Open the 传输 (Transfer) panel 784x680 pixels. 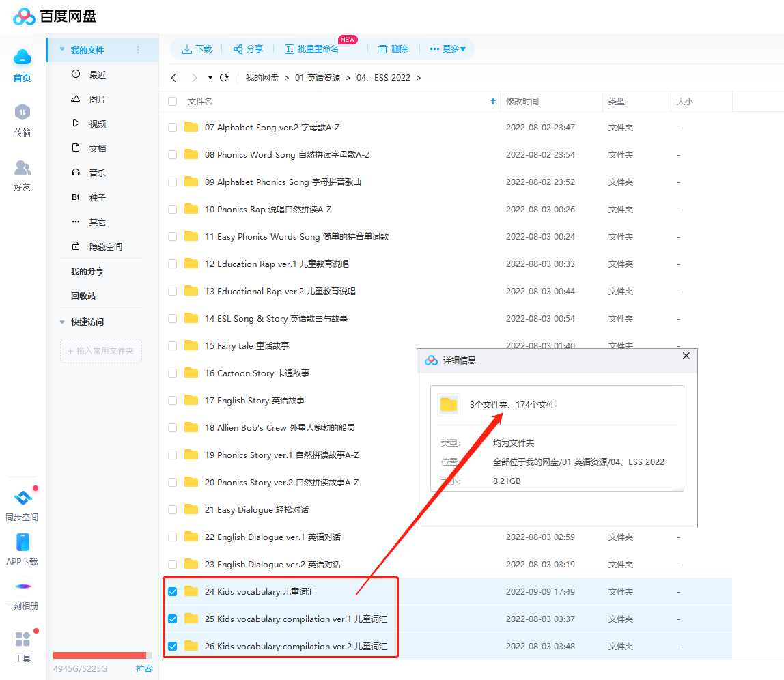(22, 120)
